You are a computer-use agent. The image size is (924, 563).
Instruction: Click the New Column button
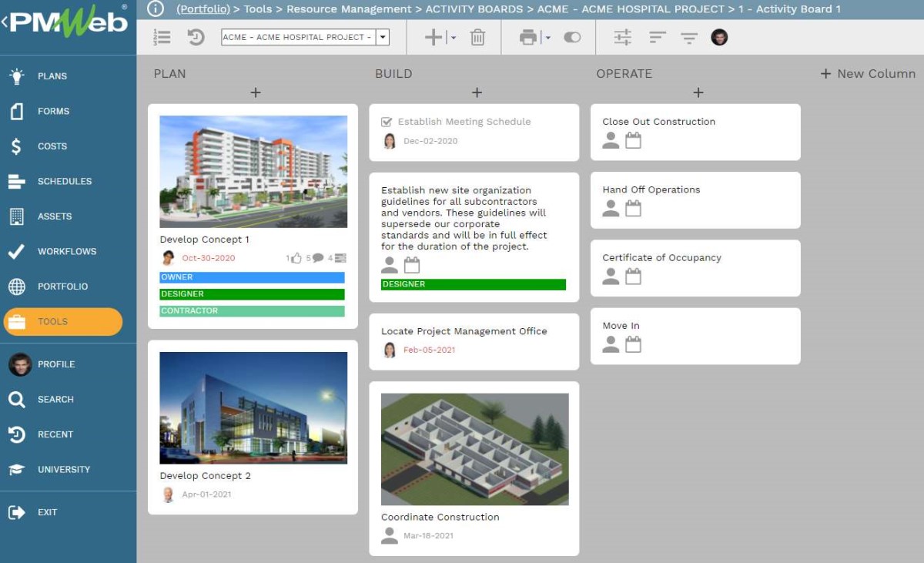tap(868, 74)
